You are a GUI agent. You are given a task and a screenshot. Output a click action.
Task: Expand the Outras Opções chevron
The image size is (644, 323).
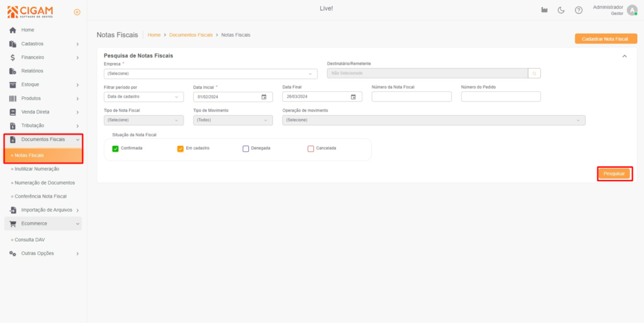click(x=77, y=254)
